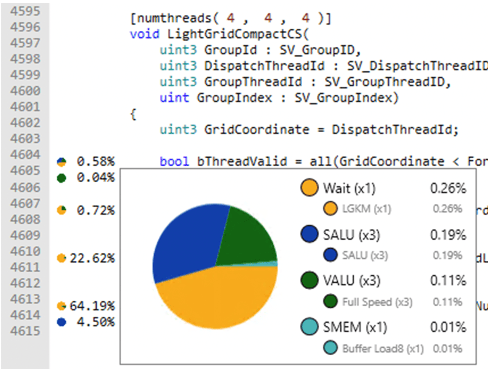Click the 0.01% value next to SMEM
Viewport: 492px width, 369px height.
point(448,327)
